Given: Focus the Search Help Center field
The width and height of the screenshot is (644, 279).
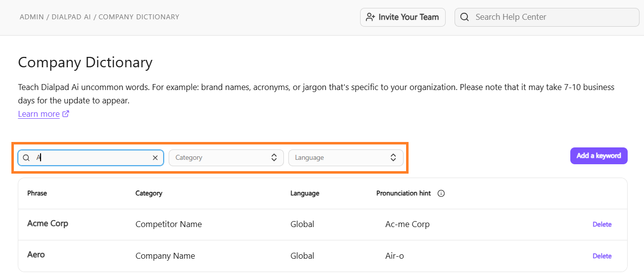Looking at the screenshot, I should (547, 17).
